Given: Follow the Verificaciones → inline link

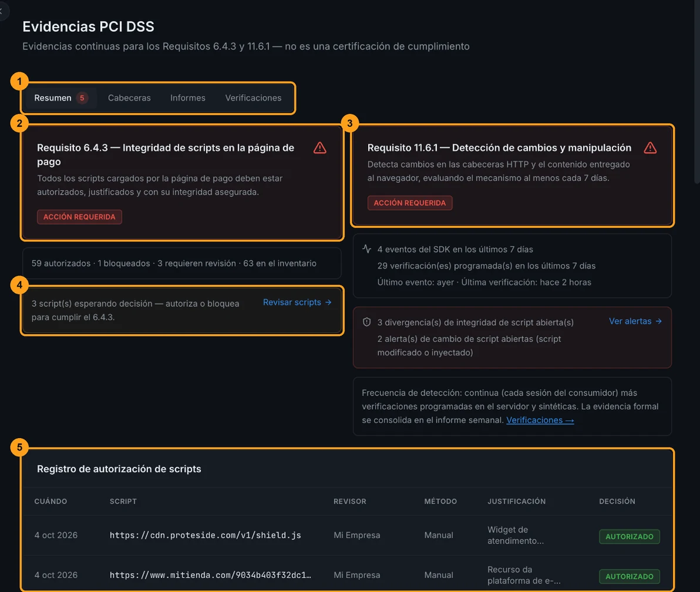Looking at the screenshot, I should click(540, 420).
